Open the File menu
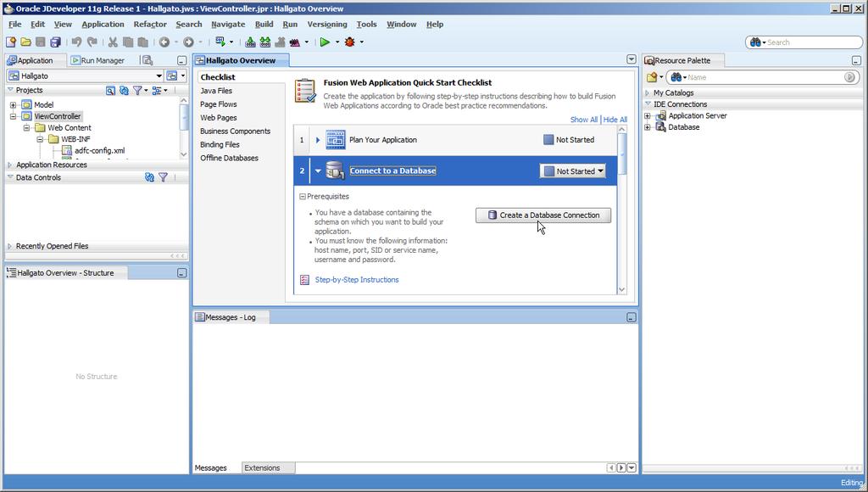This screenshot has height=492, width=868. click(x=15, y=25)
